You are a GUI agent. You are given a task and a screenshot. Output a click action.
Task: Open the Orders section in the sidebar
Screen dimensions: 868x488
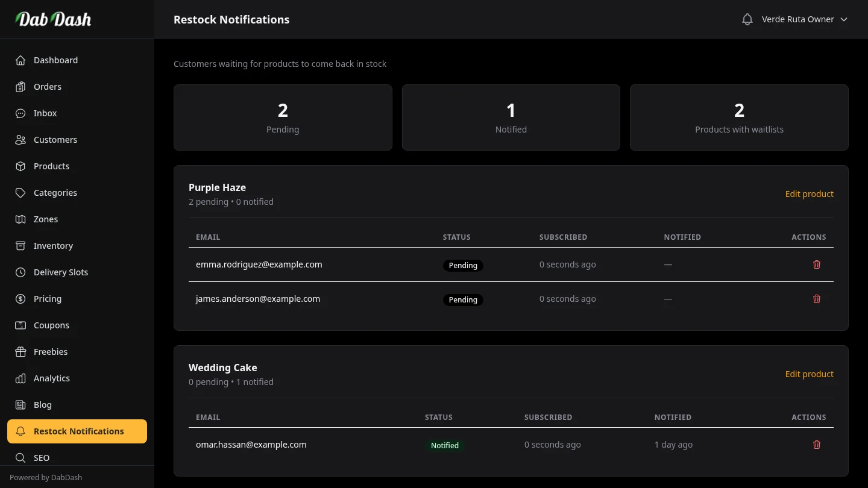click(x=47, y=87)
